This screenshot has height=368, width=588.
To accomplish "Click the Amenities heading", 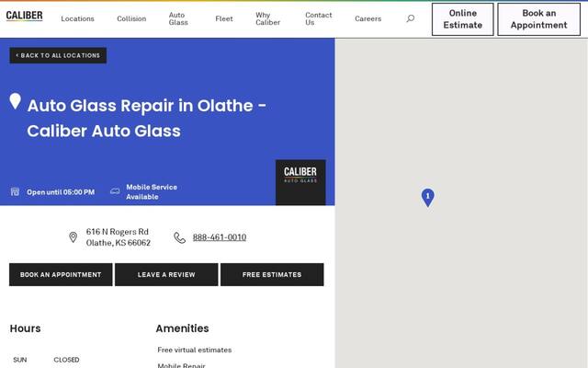I will click(182, 328).
